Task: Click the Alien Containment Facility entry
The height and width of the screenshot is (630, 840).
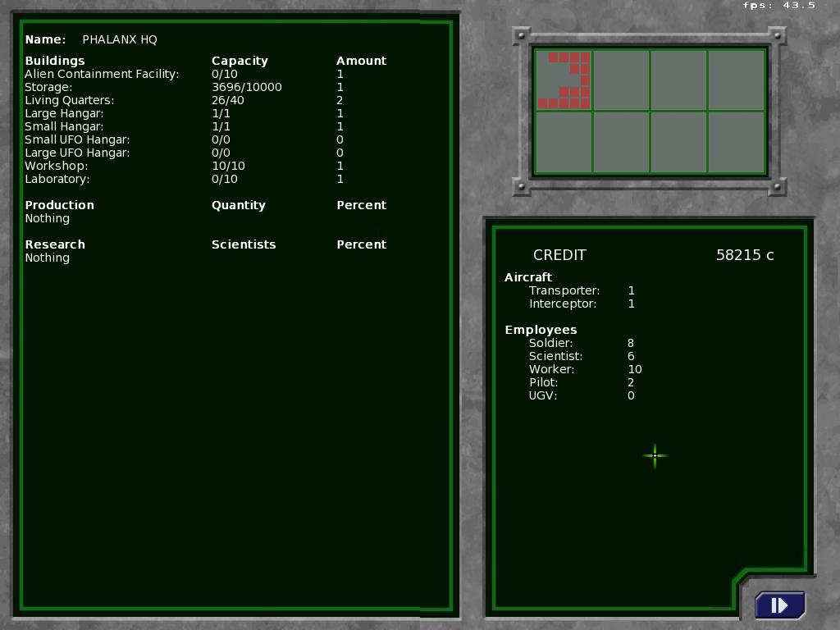Action: click(102, 74)
